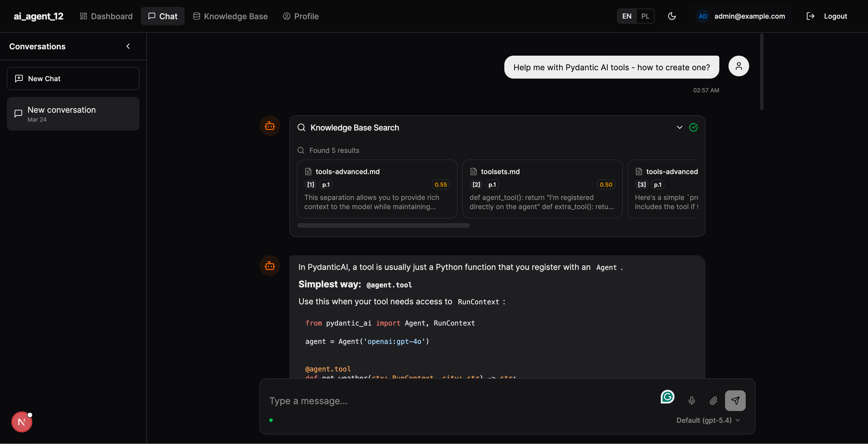
Task: Open the Knowledge Base tab
Action: point(230,16)
